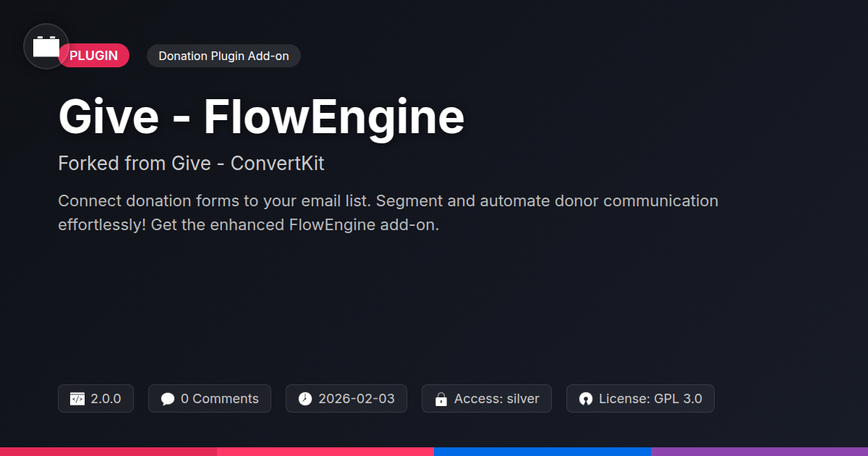This screenshot has width=868, height=456.
Task: Click the blue segment of bottom color bar
Action: (x=542, y=451)
